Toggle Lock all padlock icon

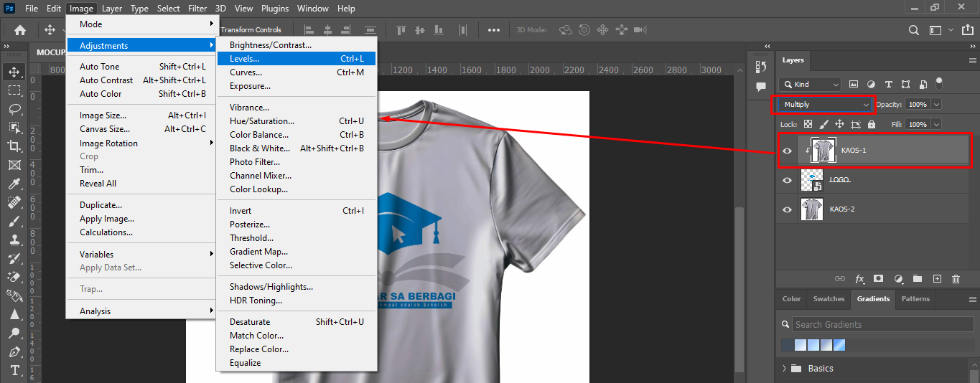(871, 124)
